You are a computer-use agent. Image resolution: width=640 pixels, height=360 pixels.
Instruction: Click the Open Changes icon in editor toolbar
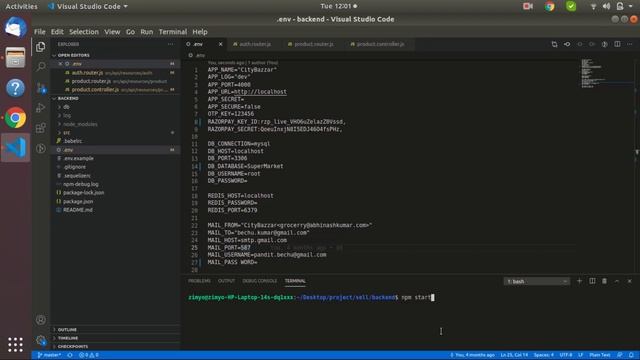tap(554, 44)
